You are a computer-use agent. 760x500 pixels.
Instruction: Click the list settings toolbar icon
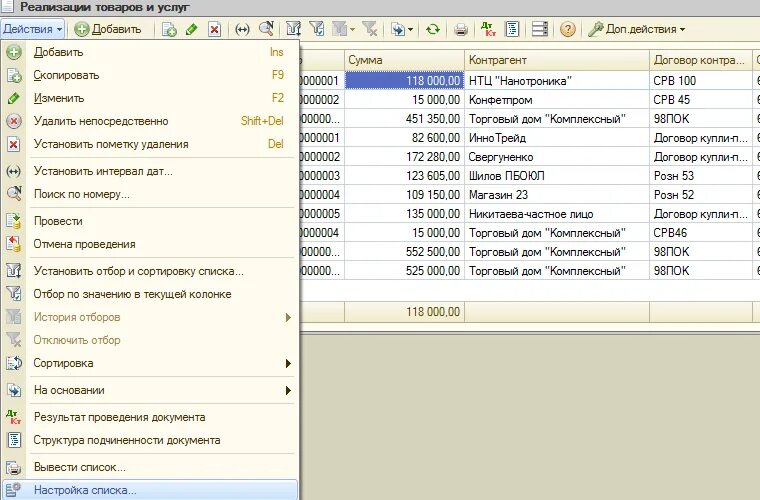[x=539, y=29]
